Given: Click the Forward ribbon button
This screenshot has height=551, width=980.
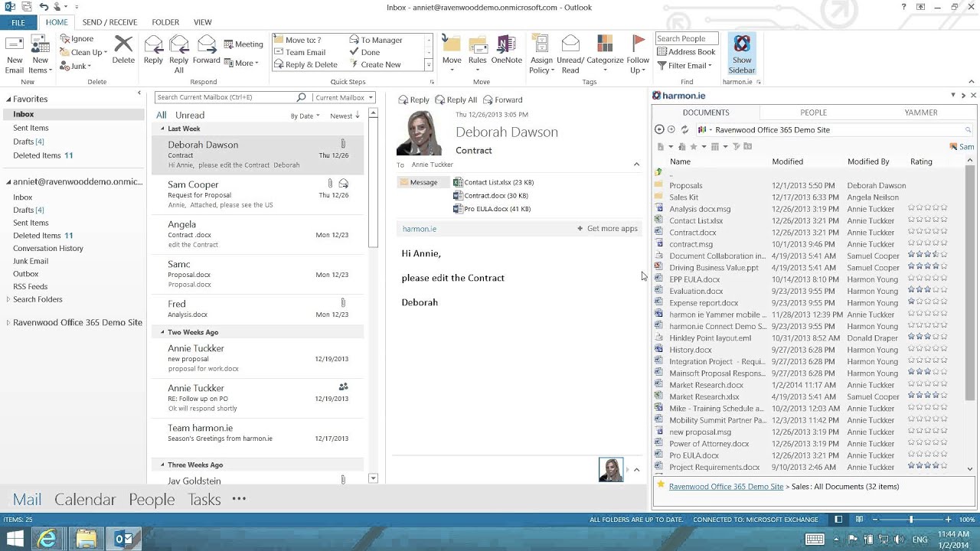Looking at the screenshot, I should tap(207, 51).
